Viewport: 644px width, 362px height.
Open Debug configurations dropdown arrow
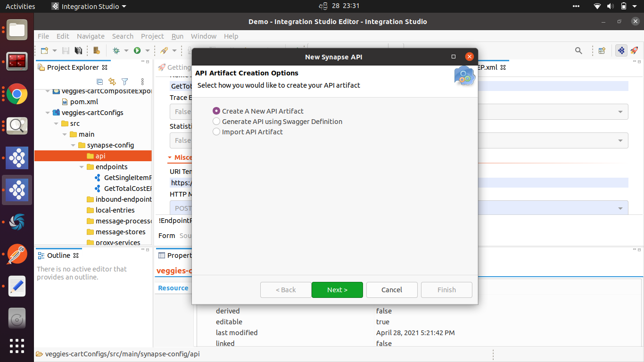pyautogui.click(x=126, y=50)
